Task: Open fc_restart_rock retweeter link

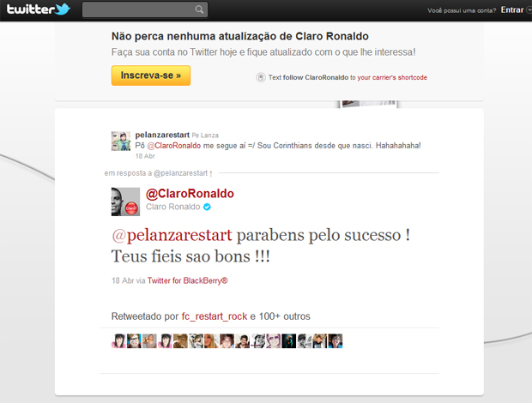Action: (215, 316)
